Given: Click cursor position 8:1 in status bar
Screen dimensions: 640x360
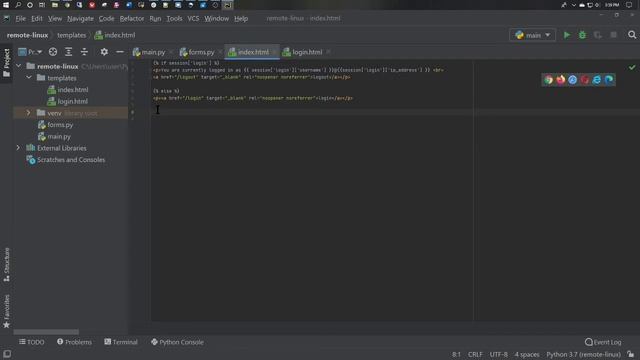Looking at the screenshot, I should (x=456, y=354).
